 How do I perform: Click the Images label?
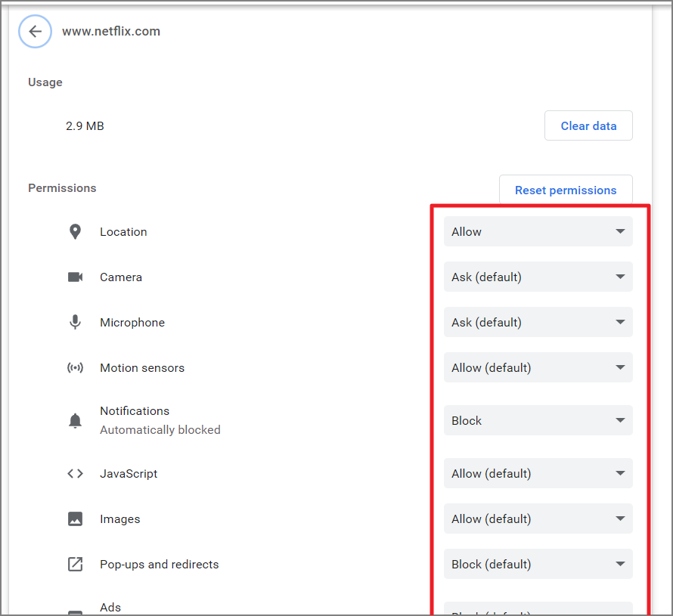pyautogui.click(x=120, y=519)
